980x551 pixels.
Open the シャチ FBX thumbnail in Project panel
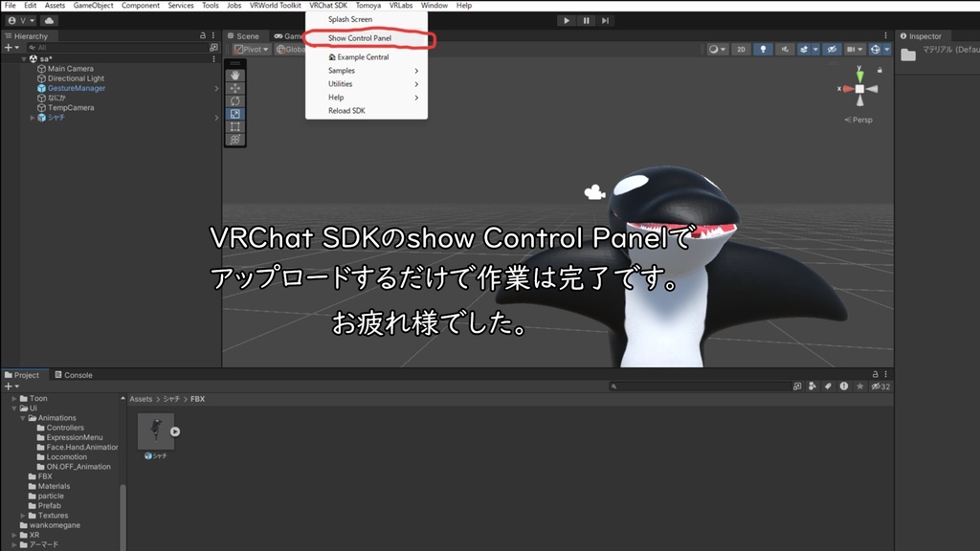pos(154,430)
